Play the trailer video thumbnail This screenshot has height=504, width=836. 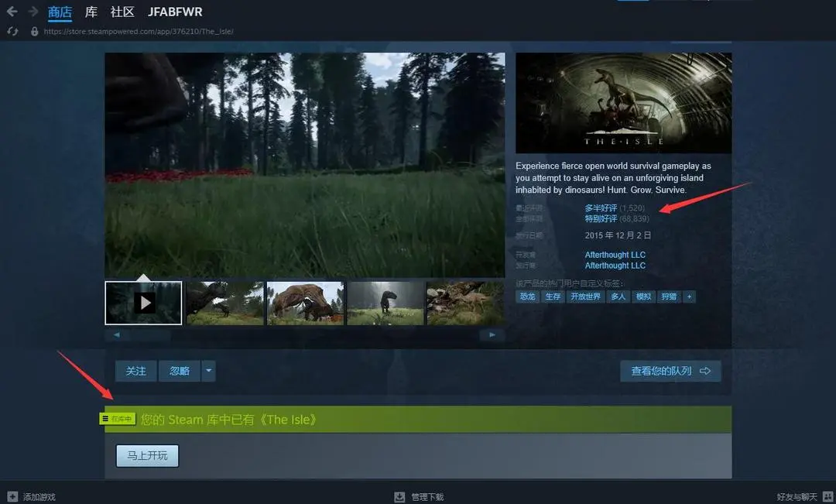(143, 303)
